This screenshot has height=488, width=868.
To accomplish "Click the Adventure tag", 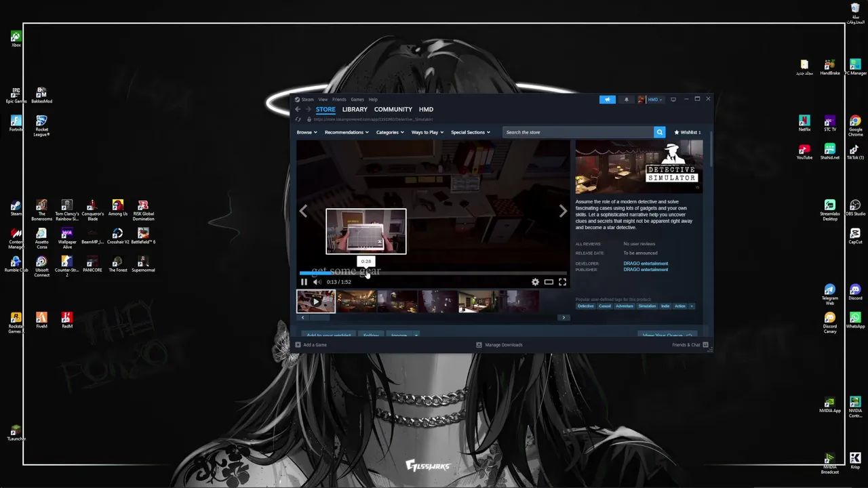I will coord(625,306).
